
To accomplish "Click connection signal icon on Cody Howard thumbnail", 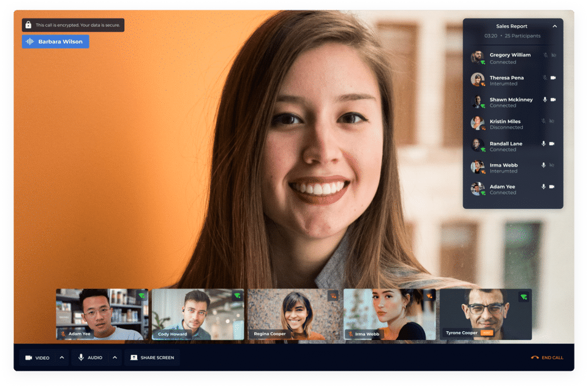I will [237, 296].
